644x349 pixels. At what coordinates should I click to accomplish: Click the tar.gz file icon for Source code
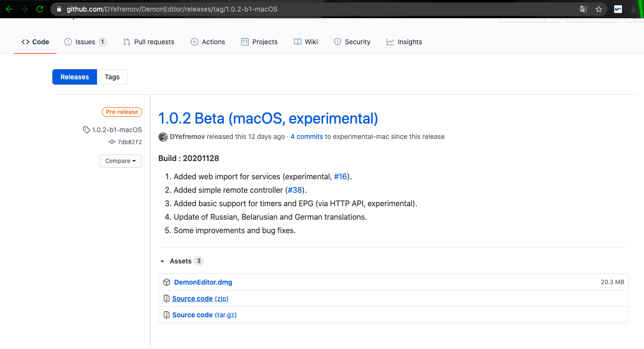[x=167, y=315]
